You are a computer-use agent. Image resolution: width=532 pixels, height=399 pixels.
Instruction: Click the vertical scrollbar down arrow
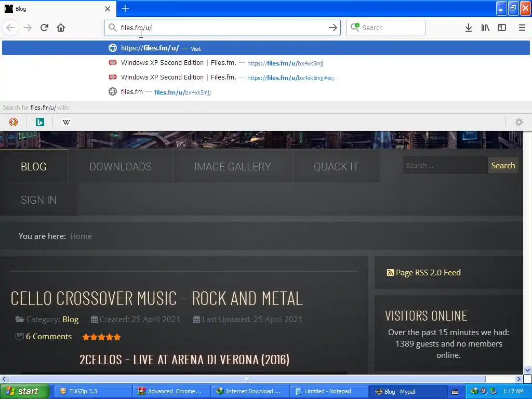point(527,370)
